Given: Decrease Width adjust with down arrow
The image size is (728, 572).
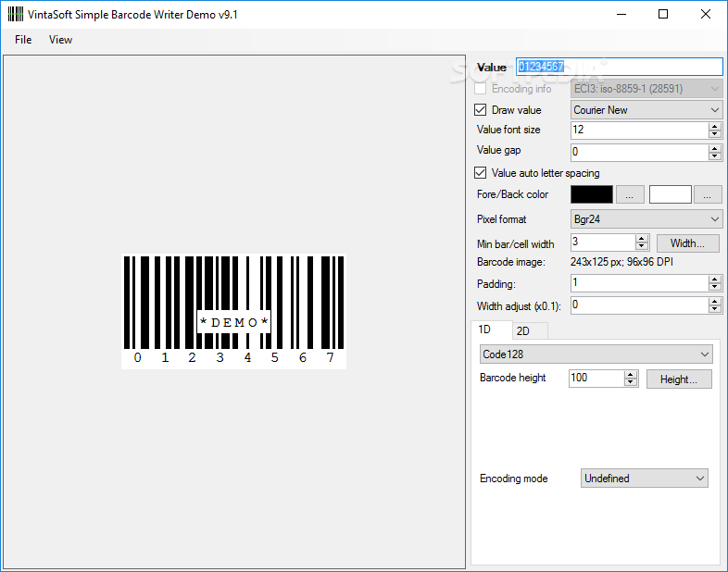Looking at the screenshot, I should [x=715, y=309].
